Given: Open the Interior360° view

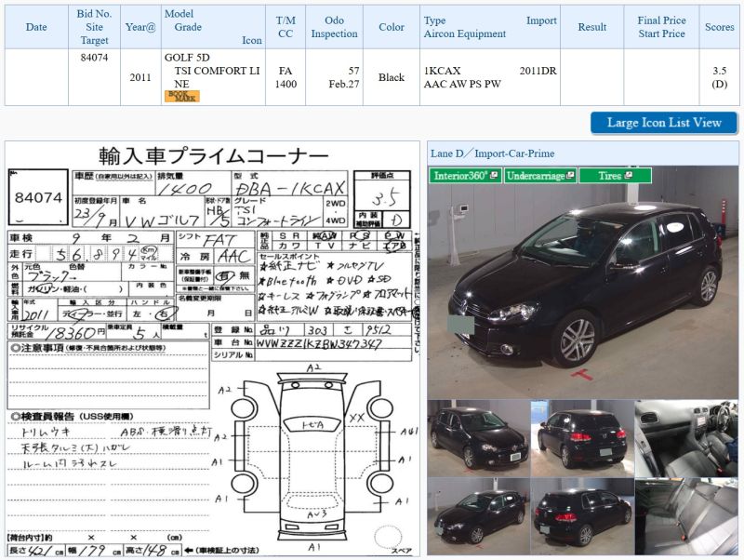Looking at the screenshot, I should (464, 176).
